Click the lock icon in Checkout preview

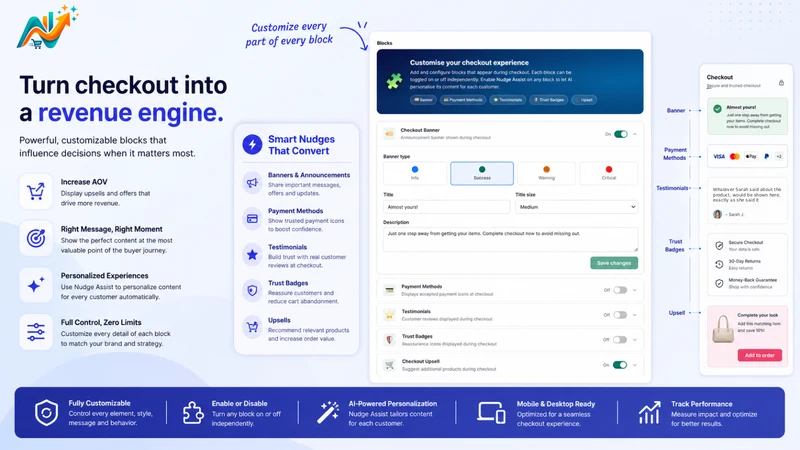pyautogui.click(x=781, y=83)
